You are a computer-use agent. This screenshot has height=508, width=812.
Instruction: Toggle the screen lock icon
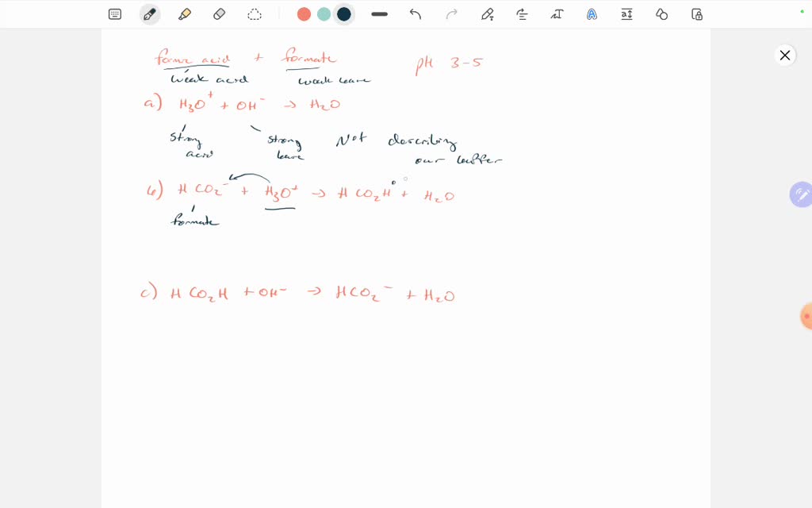pyautogui.click(x=696, y=13)
